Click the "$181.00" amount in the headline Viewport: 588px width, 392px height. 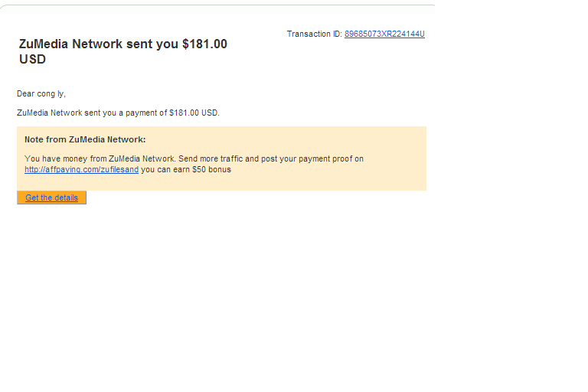[x=204, y=44]
